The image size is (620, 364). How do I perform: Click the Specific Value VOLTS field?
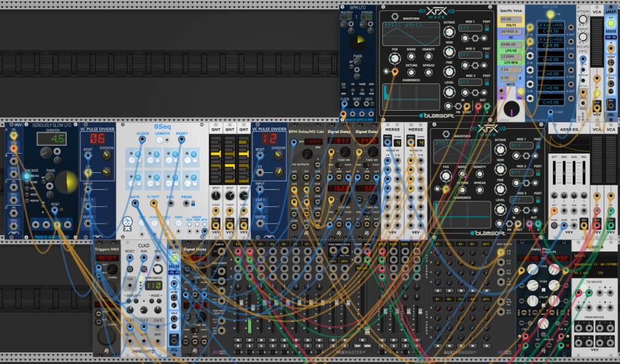pyautogui.click(x=511, y=19)
